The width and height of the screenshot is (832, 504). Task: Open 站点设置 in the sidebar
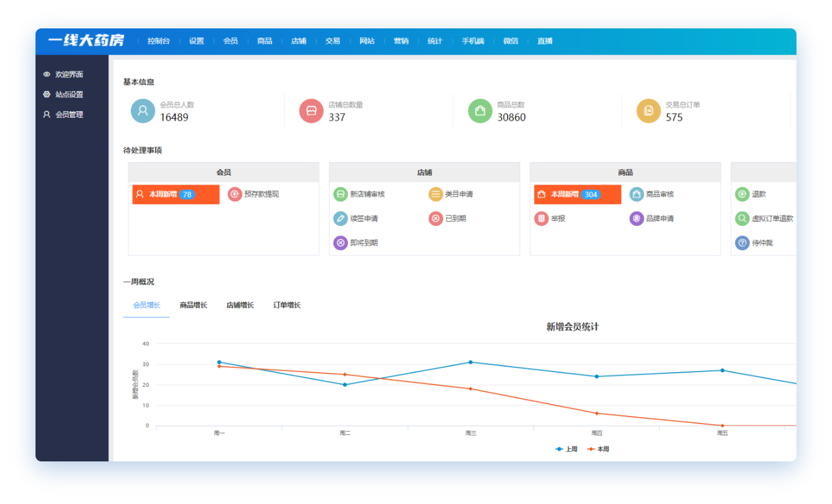point(69,95)
